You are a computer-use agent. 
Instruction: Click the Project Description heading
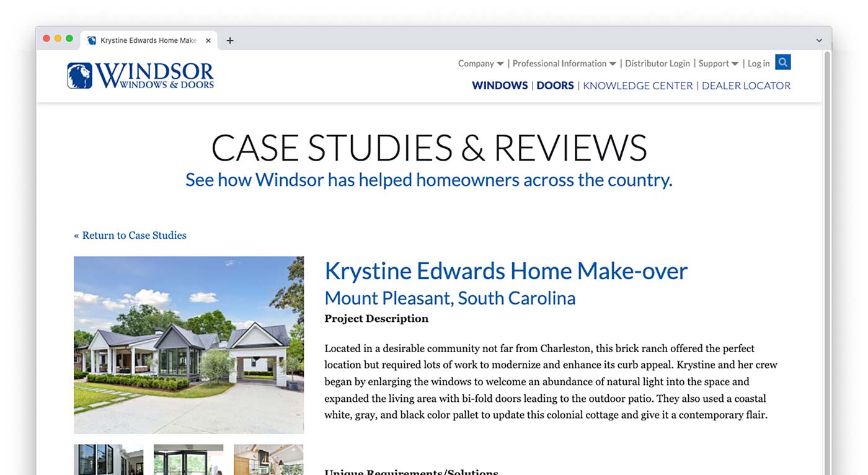point(376,319)
